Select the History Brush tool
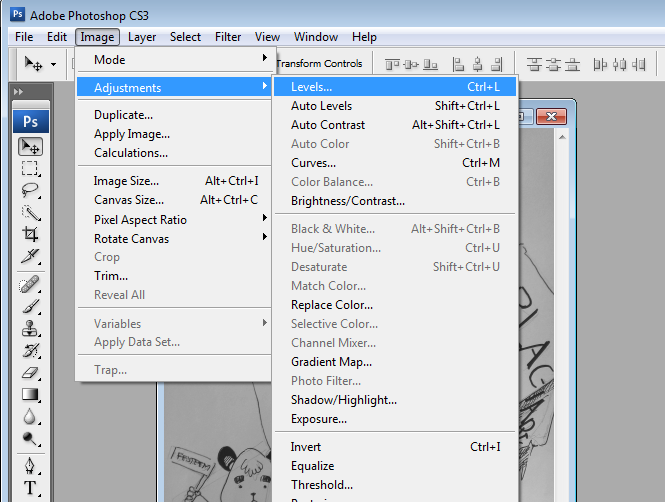This screenshot has height=502, width=665. 30,351
